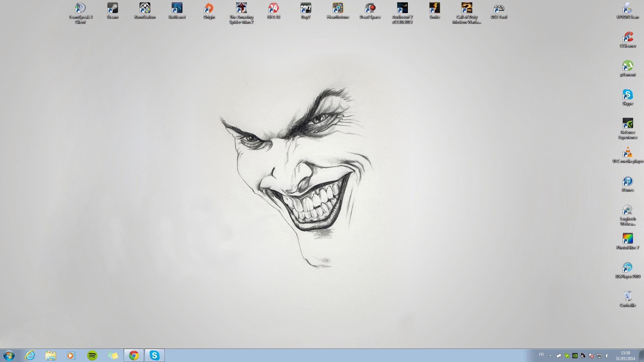The height and width of the screenshot is (362, 644).
Task: Click the satellite dish tray icon
Action: 583,356
